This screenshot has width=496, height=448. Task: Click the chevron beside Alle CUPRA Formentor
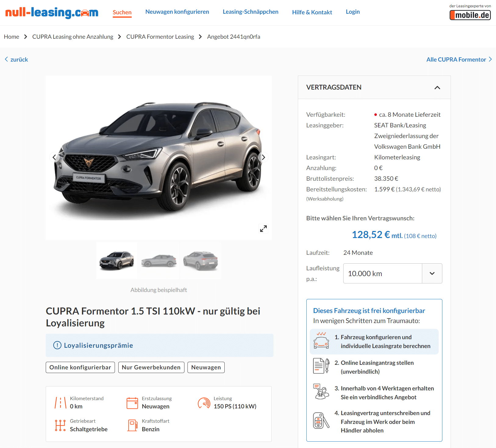pyautogui.click(x=490, y=59)
